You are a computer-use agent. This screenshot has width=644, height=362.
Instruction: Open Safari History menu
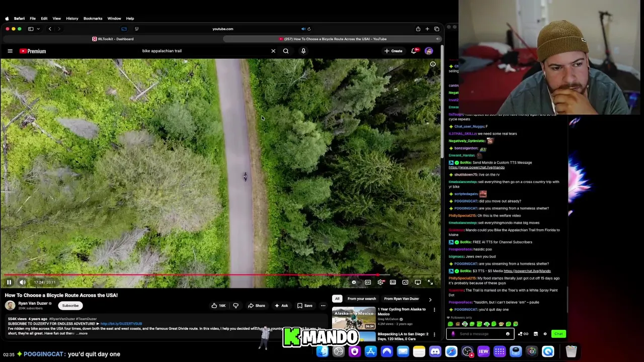tap(72, 19)
